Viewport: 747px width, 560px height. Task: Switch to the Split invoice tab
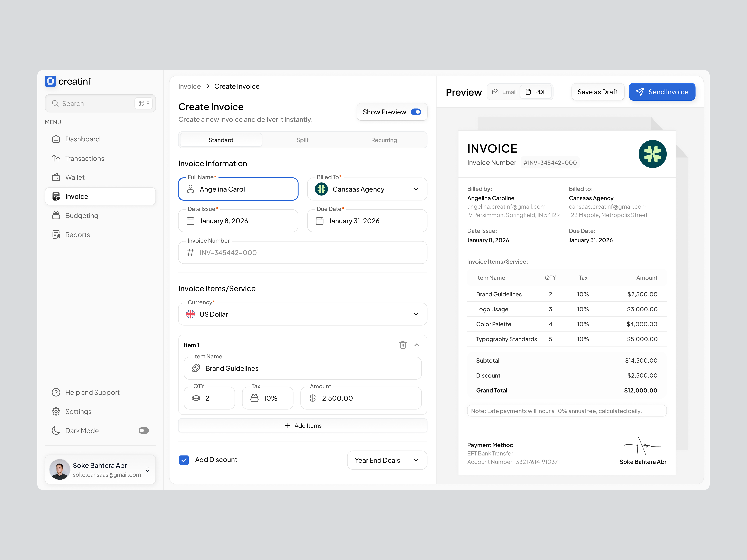pyautogui.click(x=302, y=140)
